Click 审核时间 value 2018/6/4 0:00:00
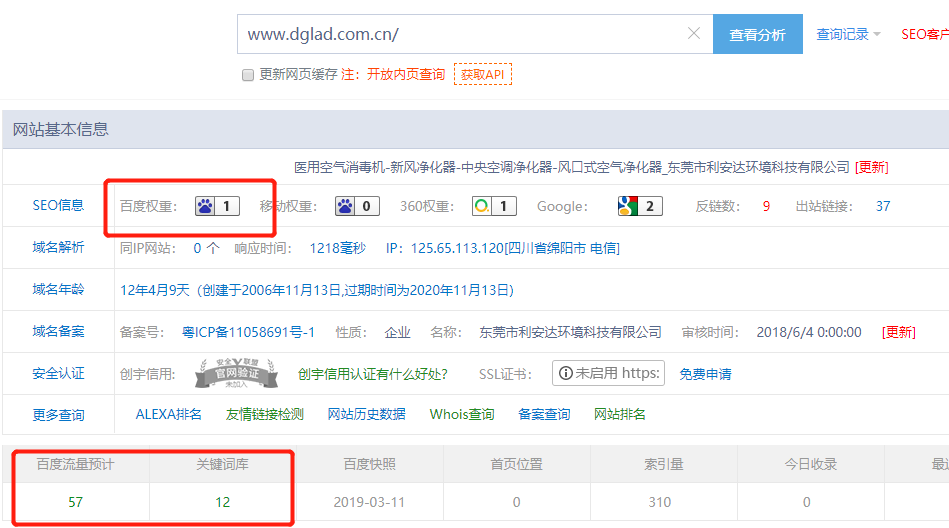 809,332
